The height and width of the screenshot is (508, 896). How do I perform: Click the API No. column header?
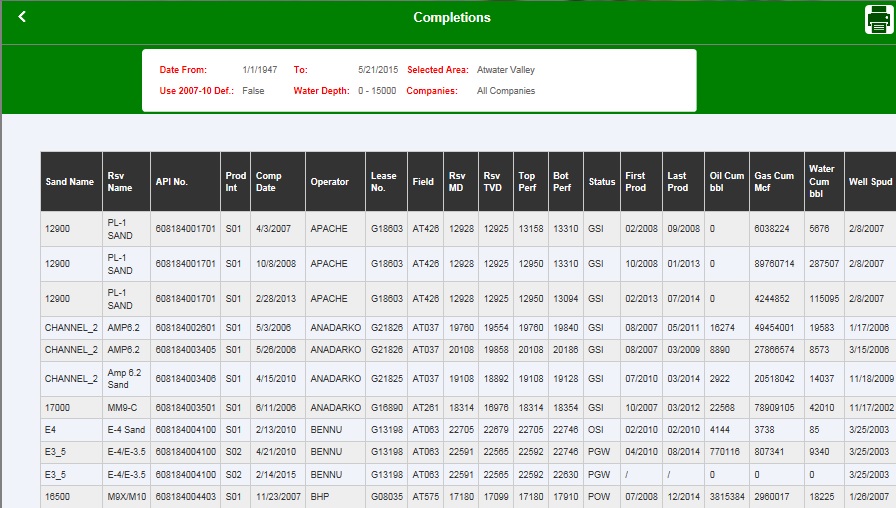tap(185, 182)
